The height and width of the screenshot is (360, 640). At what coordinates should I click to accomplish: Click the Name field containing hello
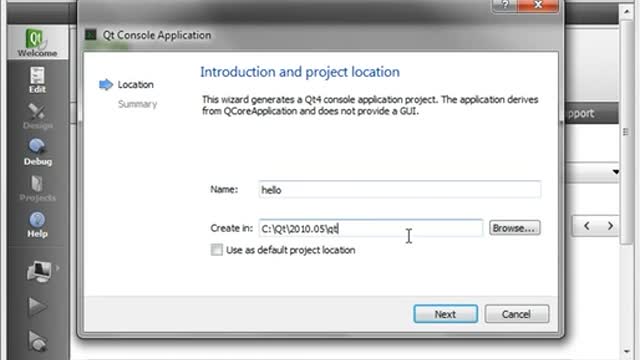[400, 190]
